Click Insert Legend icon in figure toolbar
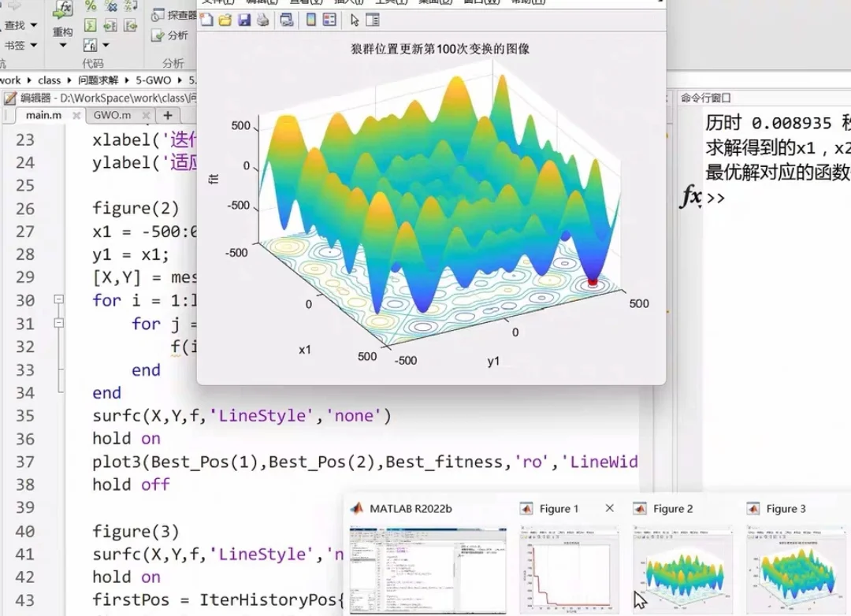Viewport: 851px width, 616px height. click(329, 20)
